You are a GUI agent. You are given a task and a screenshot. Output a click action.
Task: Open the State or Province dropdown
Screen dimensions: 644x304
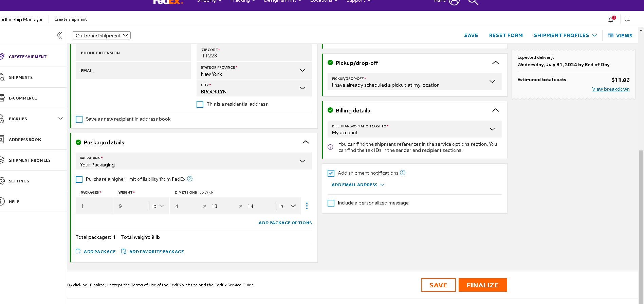pos(254,70)
